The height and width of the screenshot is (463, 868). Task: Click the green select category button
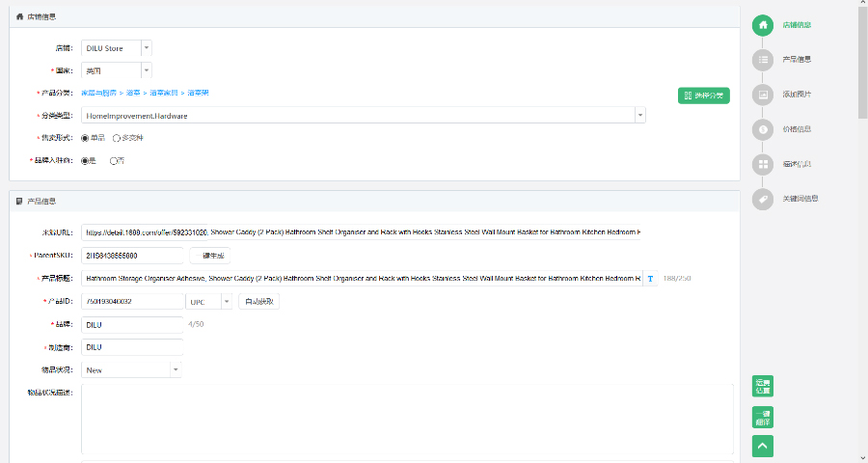point(704,95)
